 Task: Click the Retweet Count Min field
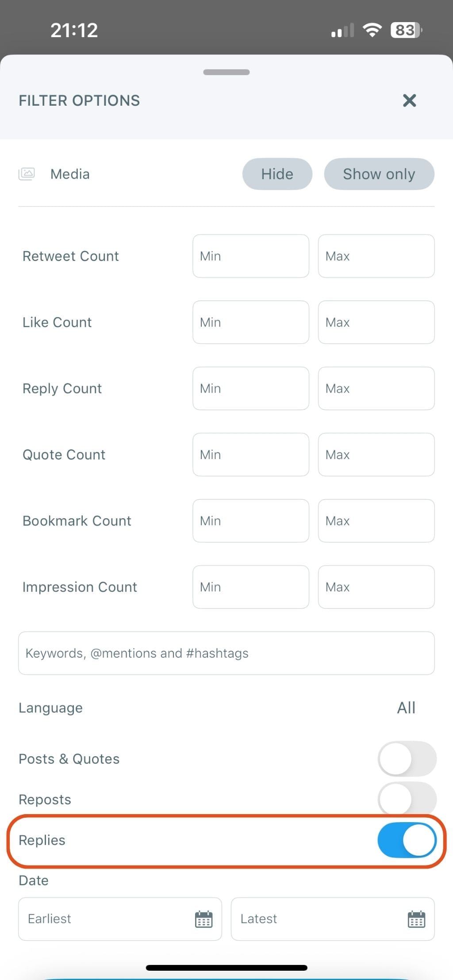tap(250, 256)
